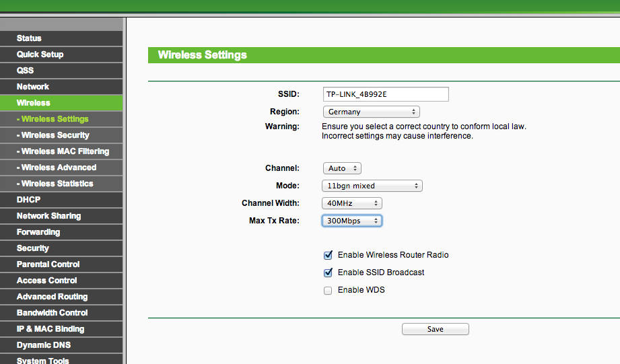Image resolution: width=620 pixels, height=364 pixels.
Task: Click the Max Tx Rate label
Action: click(274, 221)
